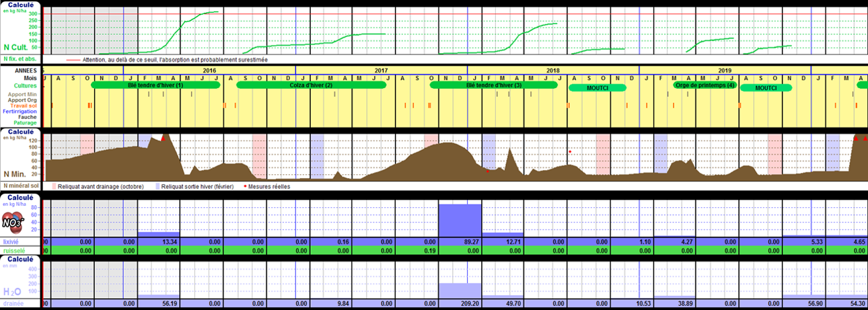Click the ruisselé value 0.19
The width and height of the screenshot is (868, 310).
[431, 250]
